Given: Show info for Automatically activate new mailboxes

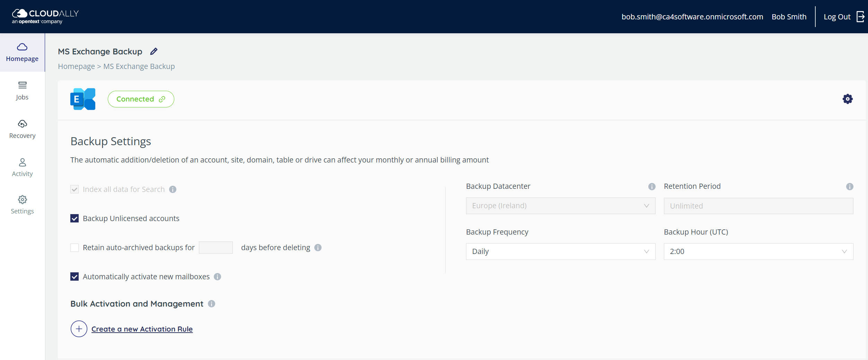Looking at the screenshot, I should tap(218, 277).
